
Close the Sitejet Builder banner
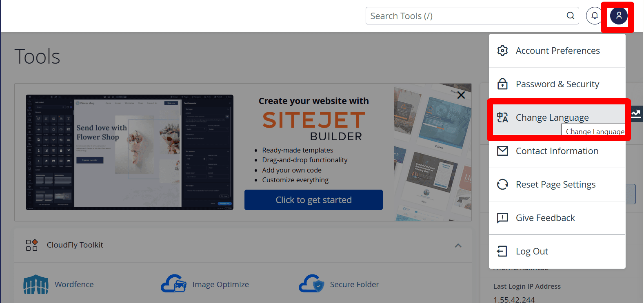(x=461, y=95)
